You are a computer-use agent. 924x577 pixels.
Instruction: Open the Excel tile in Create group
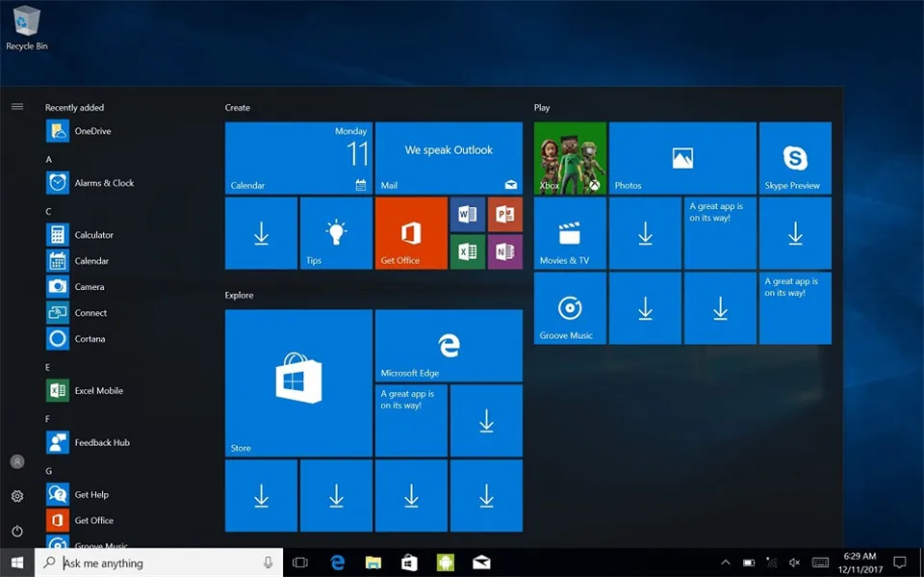468,252
